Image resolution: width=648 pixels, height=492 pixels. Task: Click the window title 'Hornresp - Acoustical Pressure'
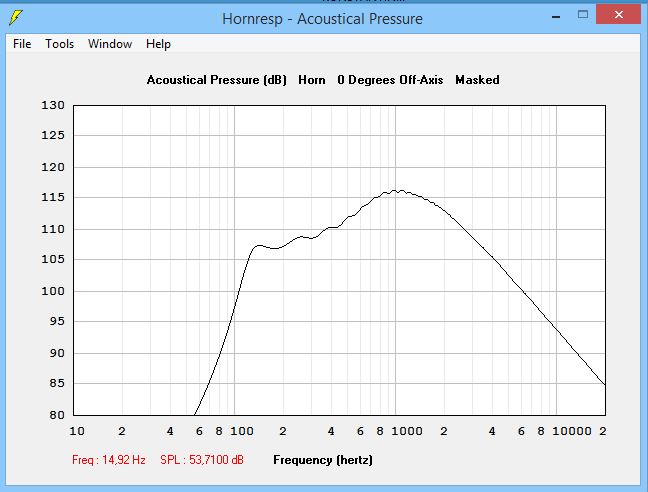(322, 19)
